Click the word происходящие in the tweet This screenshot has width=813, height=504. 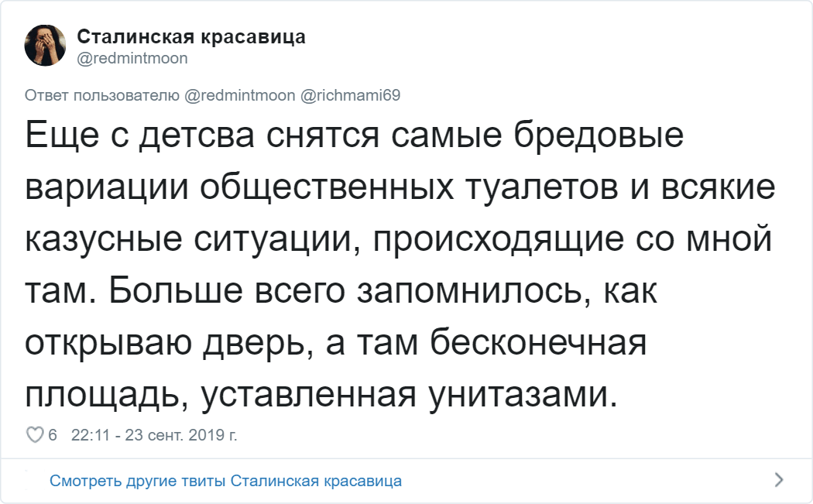pos(499,239)
